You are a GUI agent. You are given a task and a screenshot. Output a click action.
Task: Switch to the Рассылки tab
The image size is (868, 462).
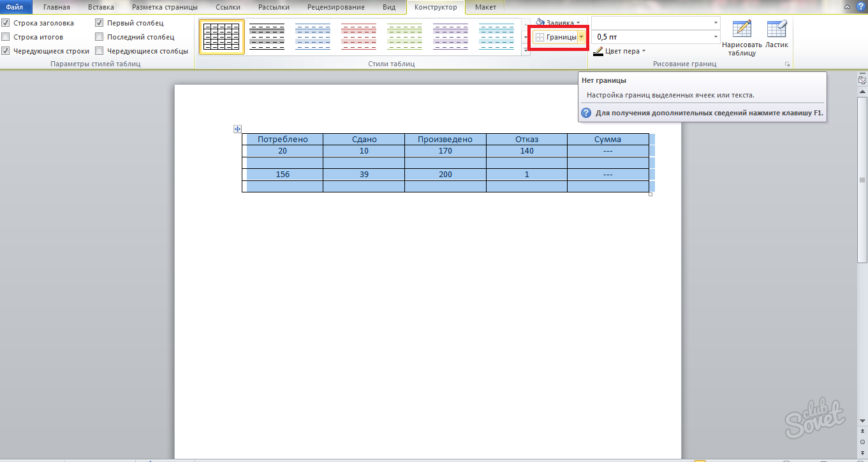coord(274,7)
